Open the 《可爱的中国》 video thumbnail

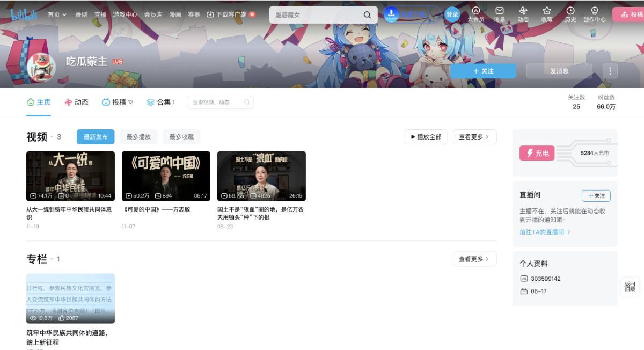(166, 176)
